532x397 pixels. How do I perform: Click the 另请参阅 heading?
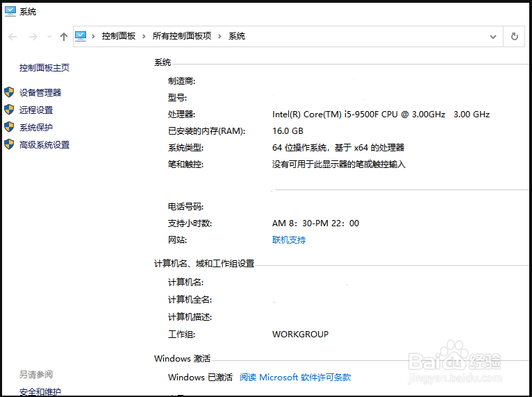pos(36,375)
